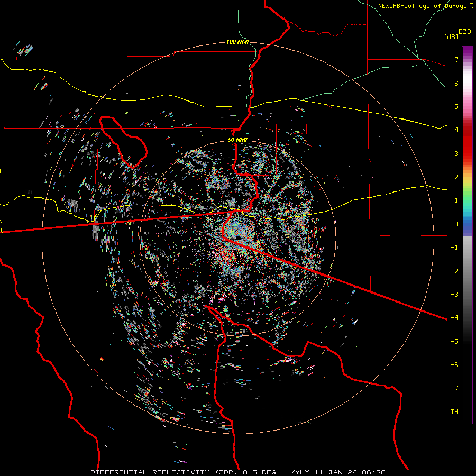Click the positive 3 dB scale tick label
The width and height of the screenshot is (476, 476).
pos(456,153)
